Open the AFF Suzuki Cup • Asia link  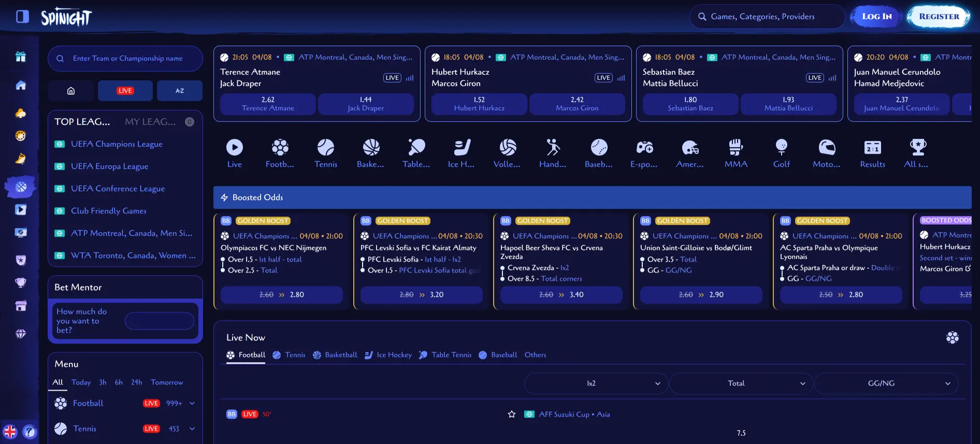point(574,414)
